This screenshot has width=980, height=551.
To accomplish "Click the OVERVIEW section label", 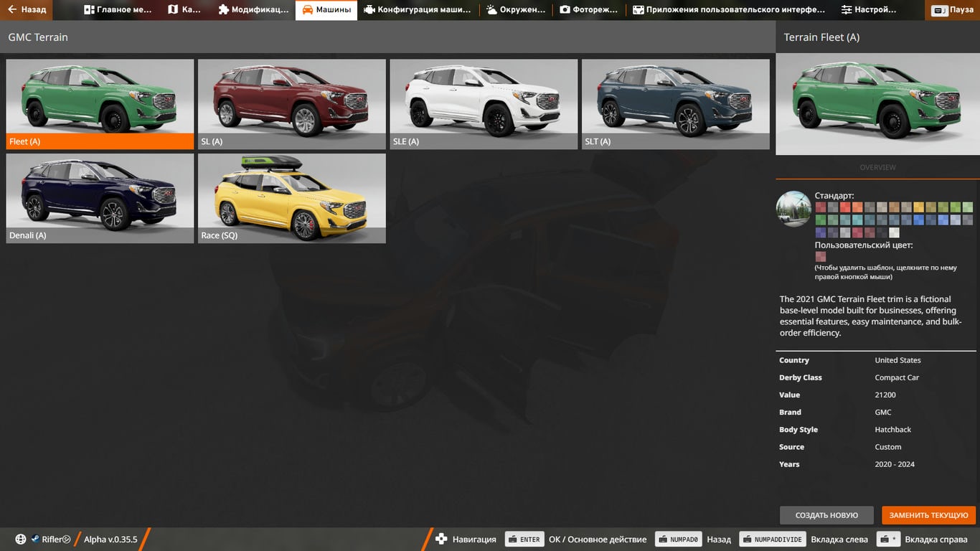I will (877, 167).
